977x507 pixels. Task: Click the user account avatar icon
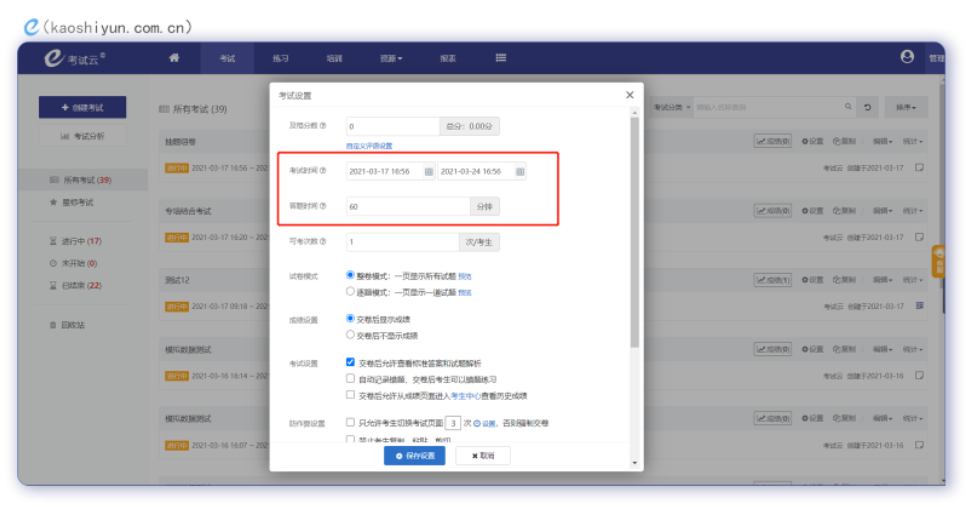pos(907,57)
